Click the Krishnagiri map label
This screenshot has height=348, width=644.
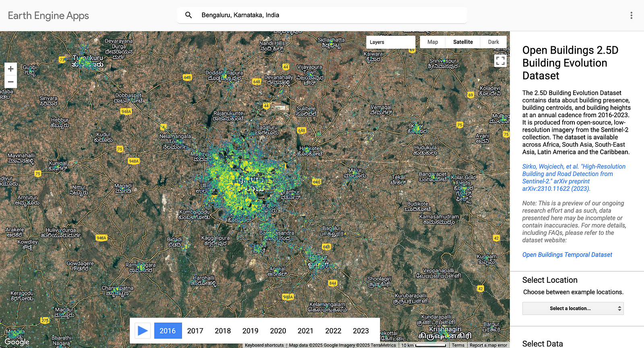(445, 332)
